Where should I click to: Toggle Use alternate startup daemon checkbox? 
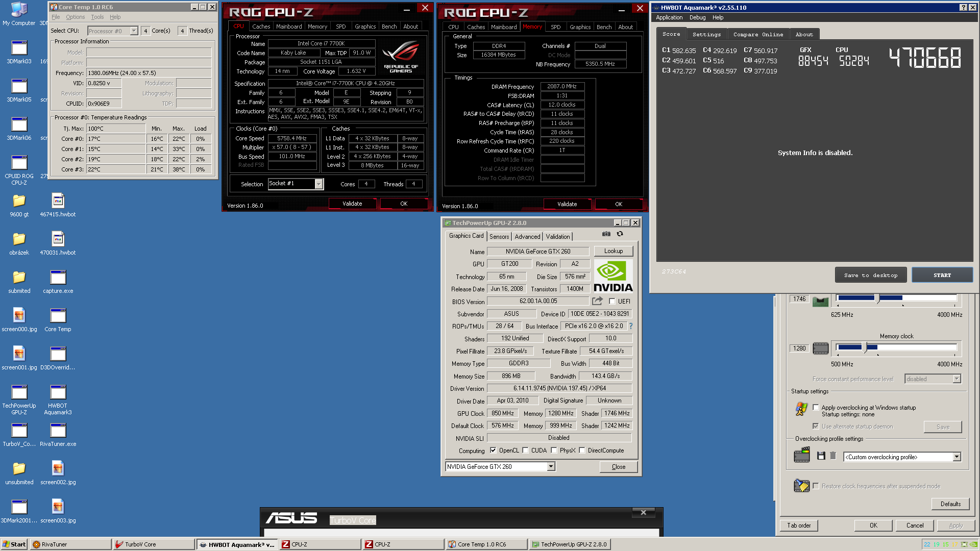point(816,427)
